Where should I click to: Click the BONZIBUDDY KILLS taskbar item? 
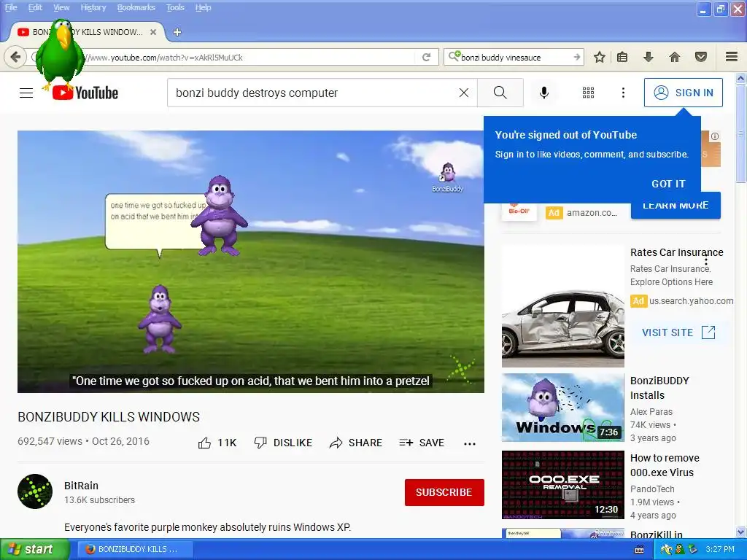click(x=135, y=550)
